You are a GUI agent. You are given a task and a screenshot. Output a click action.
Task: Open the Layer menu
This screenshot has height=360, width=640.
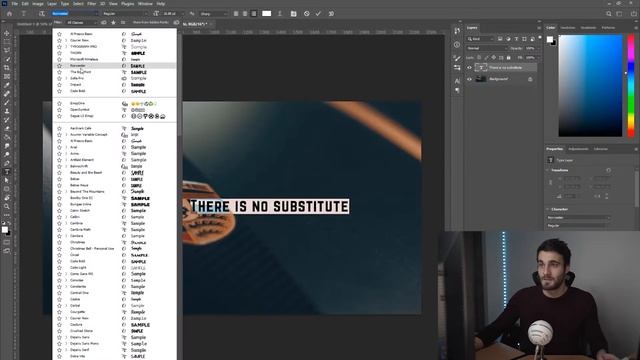click(52, 4)
